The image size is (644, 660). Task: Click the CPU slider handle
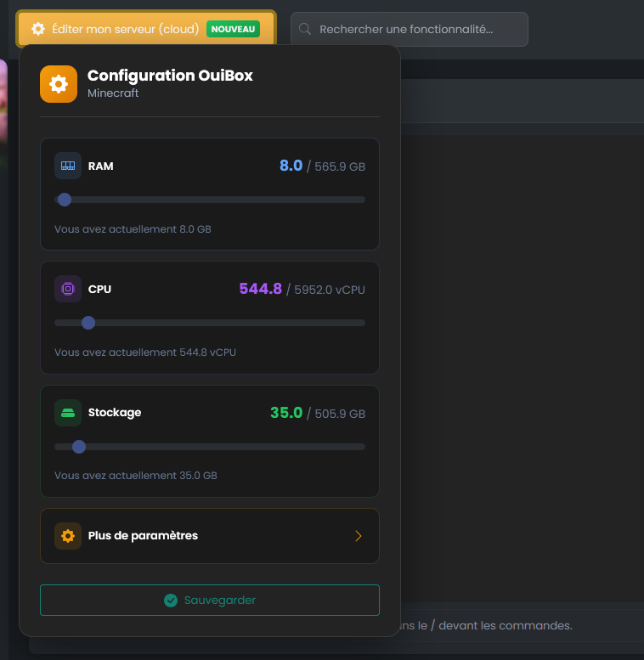88,323
